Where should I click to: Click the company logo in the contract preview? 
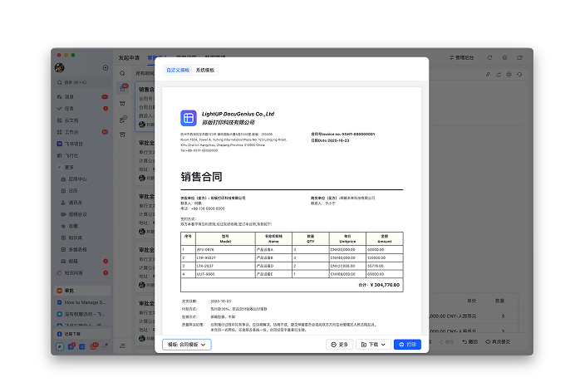point(189,118)
